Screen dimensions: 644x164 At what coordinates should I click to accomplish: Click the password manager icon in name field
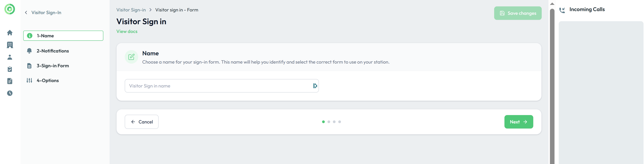(x=315, y=86)
